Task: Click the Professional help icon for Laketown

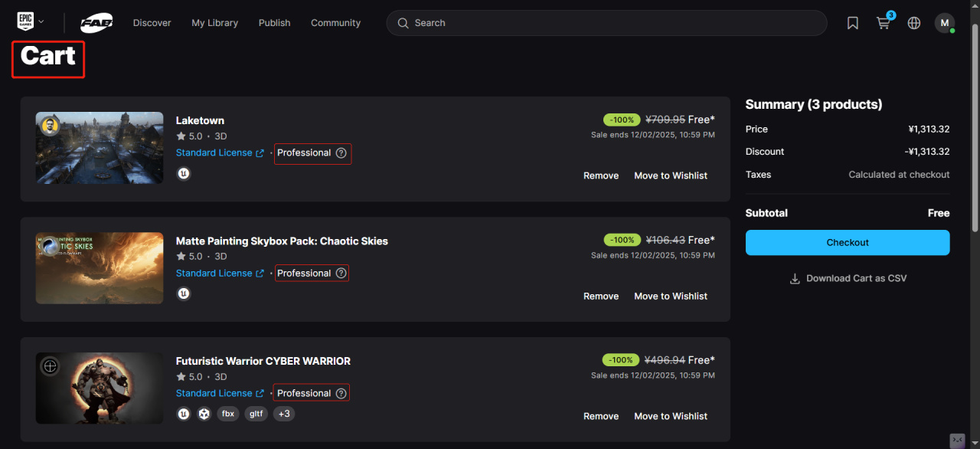Action: 341,153
